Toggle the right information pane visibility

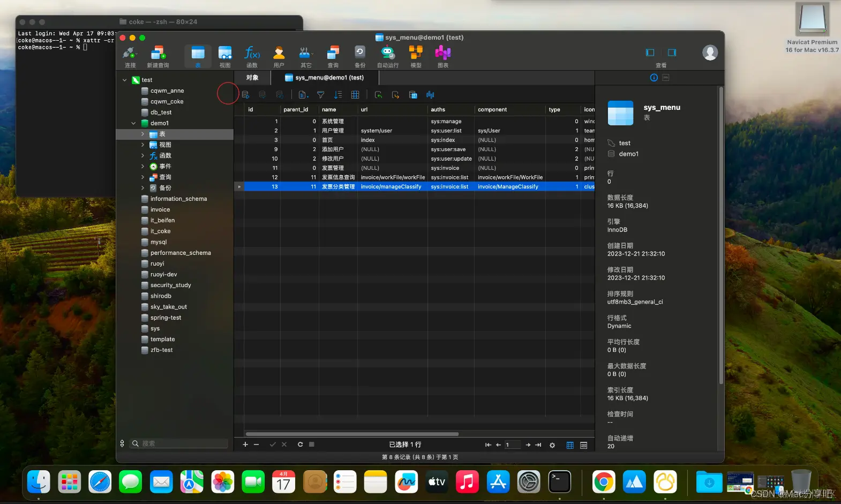coord(672,52)
